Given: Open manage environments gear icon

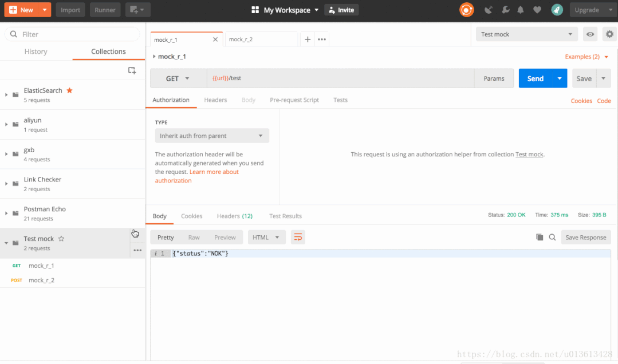Looking at the screenshot, I should click(x=610, y=34).
